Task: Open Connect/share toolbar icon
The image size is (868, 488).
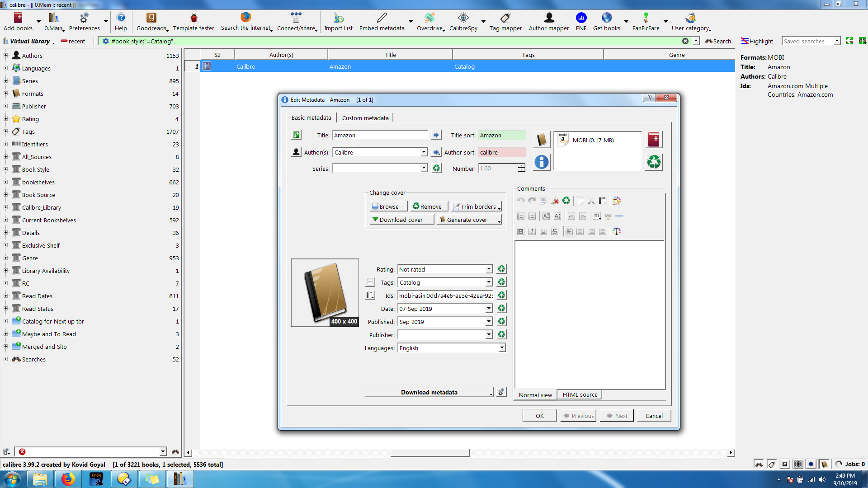Action: tap(296, 22)
